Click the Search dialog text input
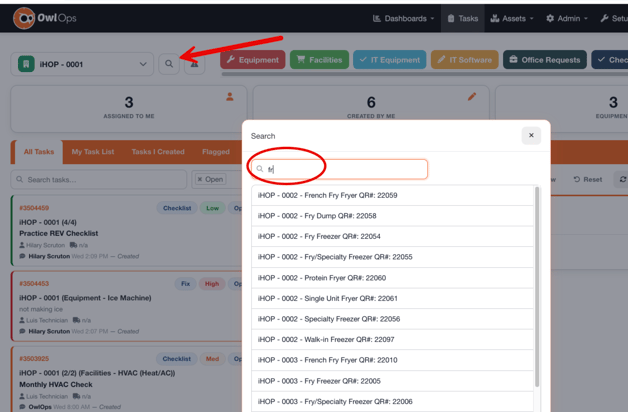Viewport: 628px width, 412px height. pyautogui.click(x=339, y=169)
